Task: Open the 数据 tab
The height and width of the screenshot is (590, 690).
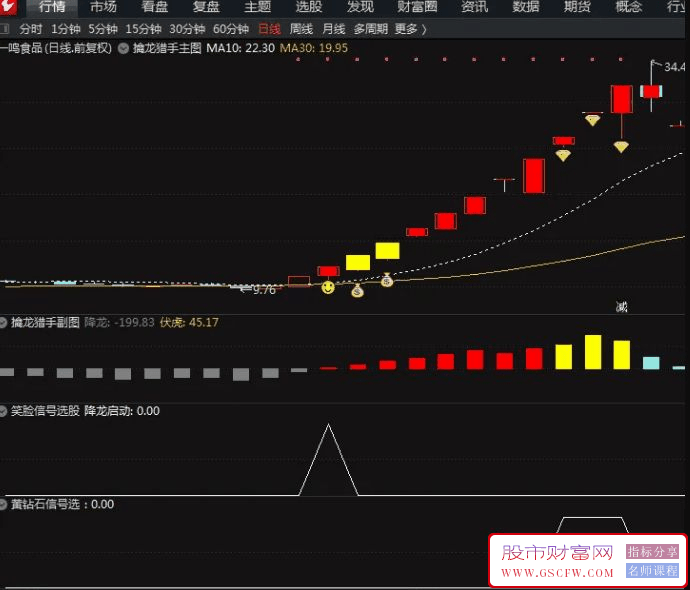Action: (x=526, y=7)
